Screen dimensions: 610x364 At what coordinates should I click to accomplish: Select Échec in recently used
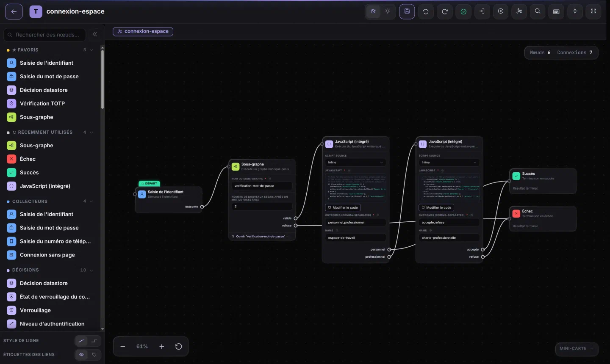[50, 159]
